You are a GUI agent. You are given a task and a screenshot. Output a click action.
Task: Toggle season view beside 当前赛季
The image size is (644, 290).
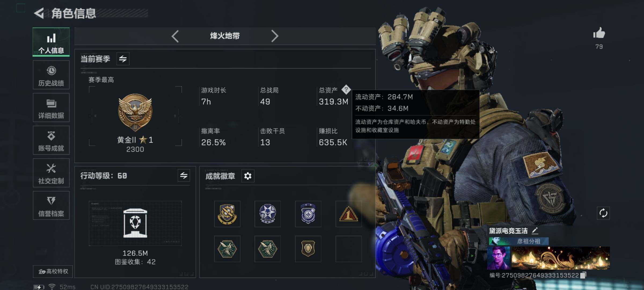[x=123, y=59]
